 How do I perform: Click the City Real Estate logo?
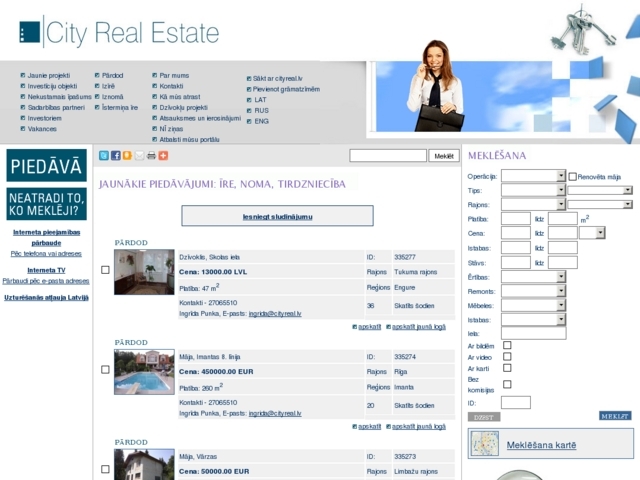[x=119, y=32]
